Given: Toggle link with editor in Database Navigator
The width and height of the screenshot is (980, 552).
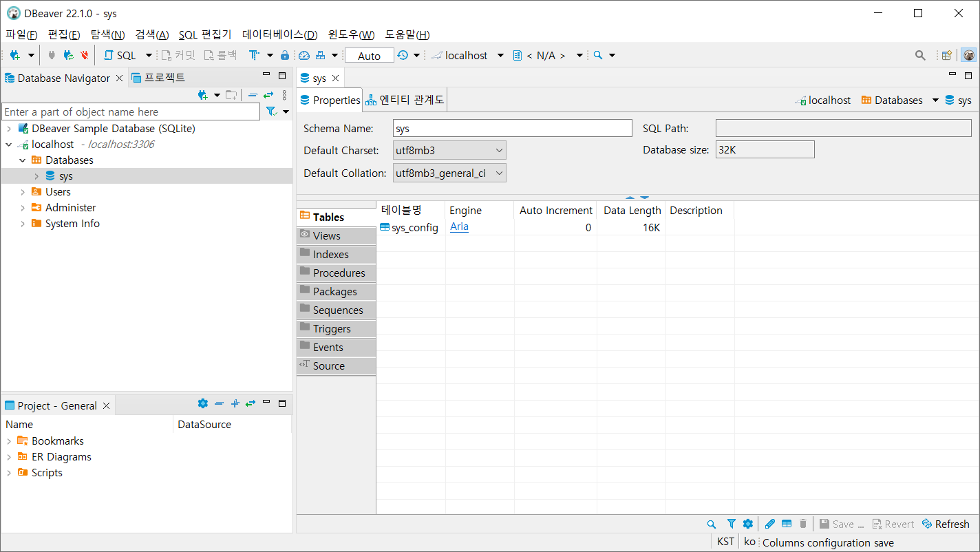Looking at the screenshot, I should (x=268, y=95).
